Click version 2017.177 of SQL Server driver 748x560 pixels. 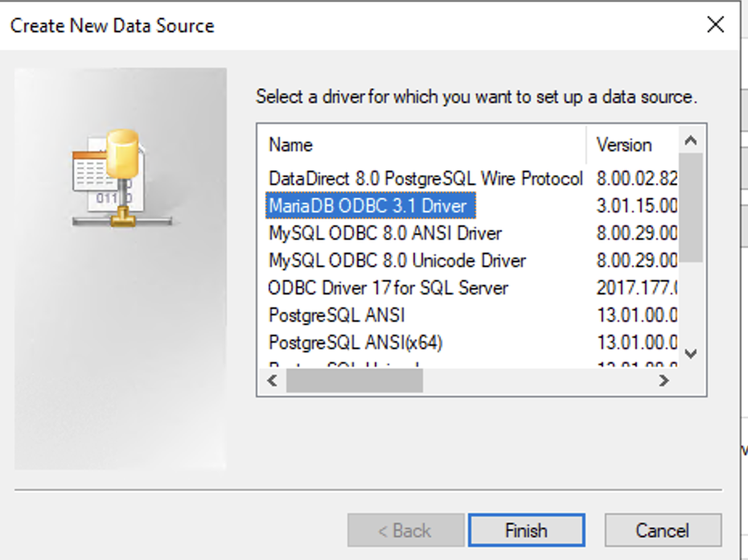pos(636,288)
